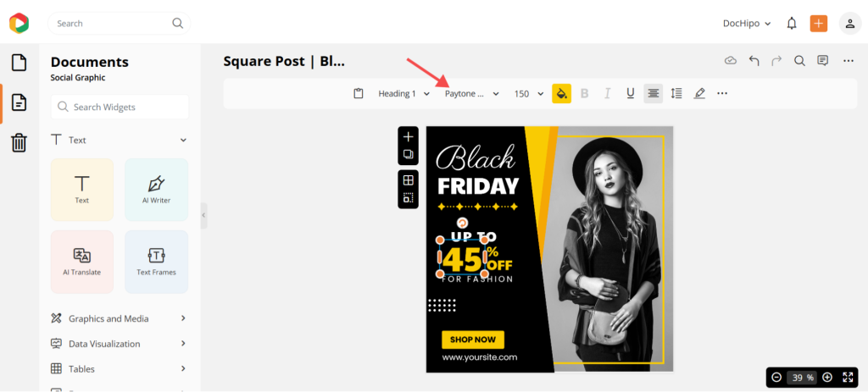
Task: Click the paste clipboard icon in toolbar
Action: [x=359, y=93]
